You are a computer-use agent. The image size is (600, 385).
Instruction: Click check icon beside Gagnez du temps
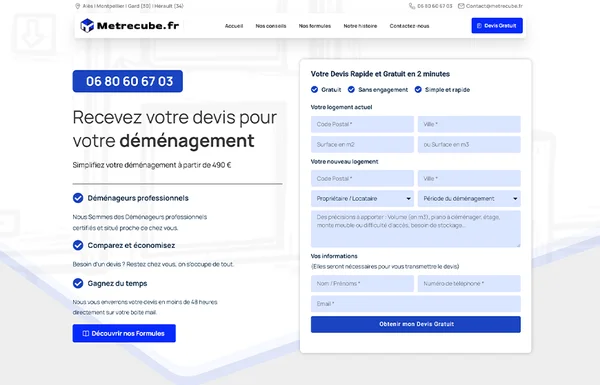(x=78, y=283)
